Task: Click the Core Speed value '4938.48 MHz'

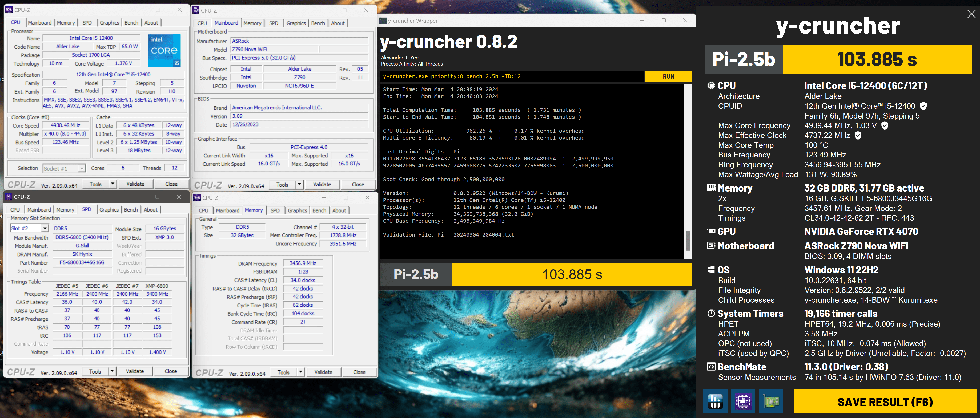Action: click(65, 125)
